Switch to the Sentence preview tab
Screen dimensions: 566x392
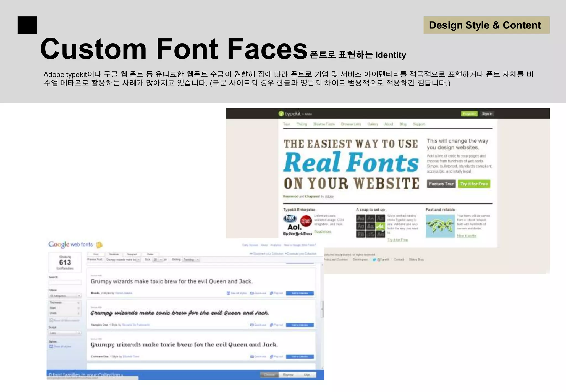click(114, 254)
